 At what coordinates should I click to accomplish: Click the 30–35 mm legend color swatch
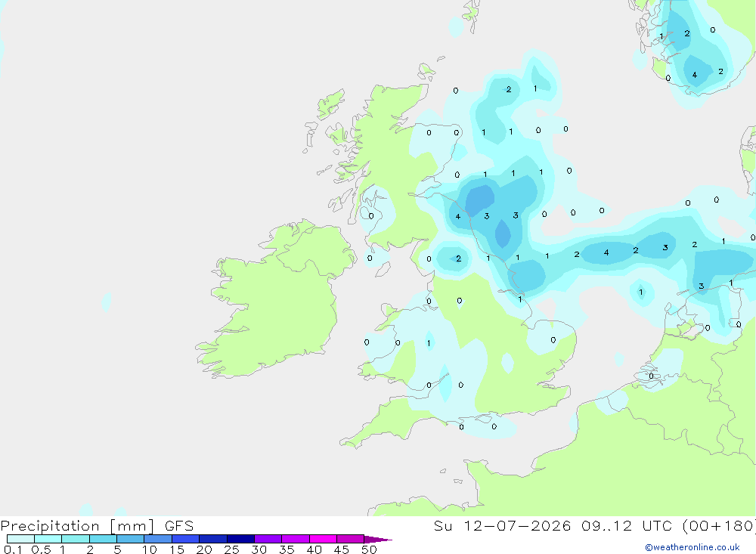click(x=268, y=539)
